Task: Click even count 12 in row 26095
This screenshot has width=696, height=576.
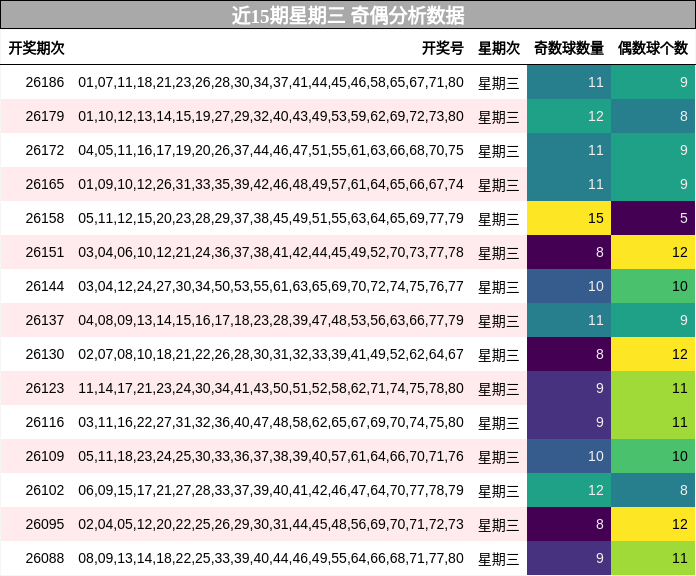Action: pyautogui.click(x=653, y=524)
